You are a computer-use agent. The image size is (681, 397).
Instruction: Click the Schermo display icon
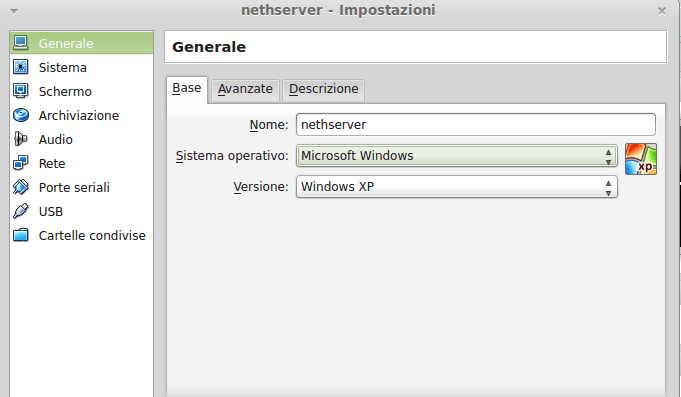[20, 91]
